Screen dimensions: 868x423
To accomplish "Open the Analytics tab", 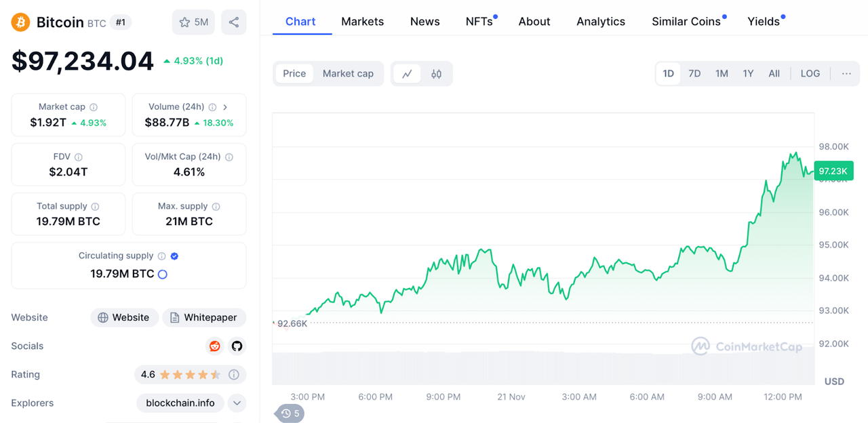I will pos(601,22).
